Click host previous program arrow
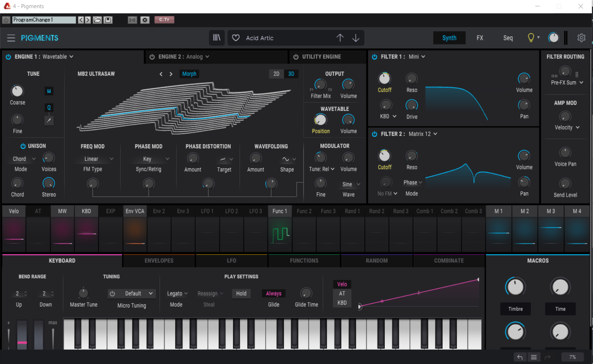 [x=81, y=20]
